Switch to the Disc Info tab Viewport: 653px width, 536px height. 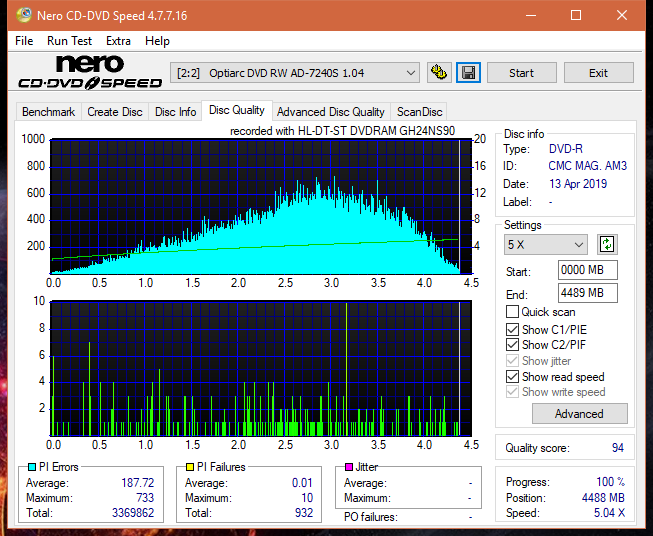(x=175, y=112)
